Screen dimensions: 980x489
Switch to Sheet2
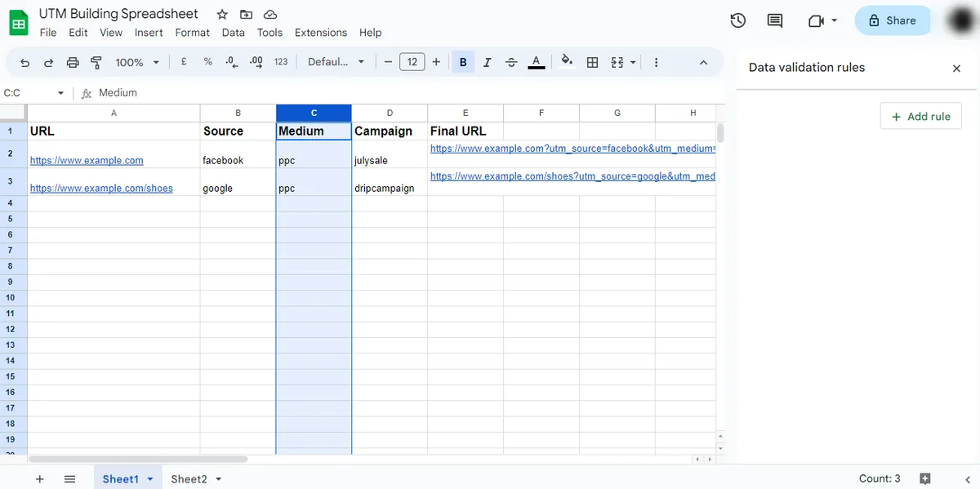click(189, 478)
